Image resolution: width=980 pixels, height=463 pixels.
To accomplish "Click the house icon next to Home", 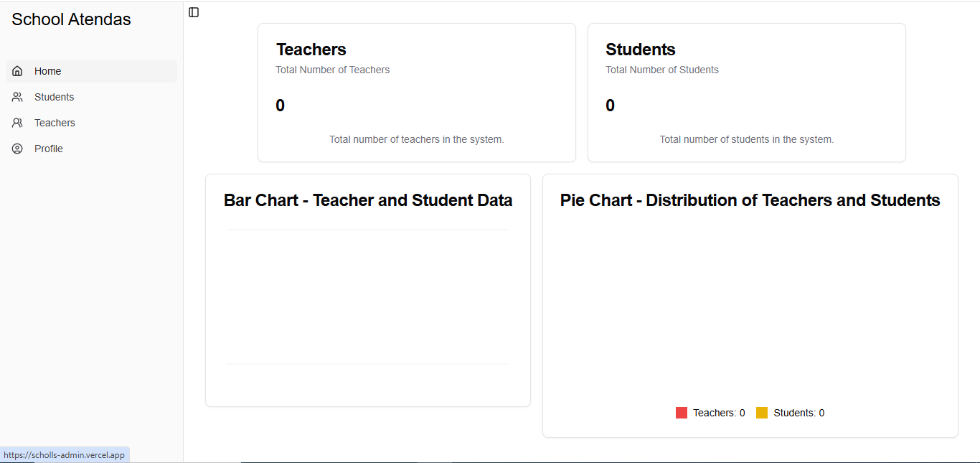I will pos(17,70).
